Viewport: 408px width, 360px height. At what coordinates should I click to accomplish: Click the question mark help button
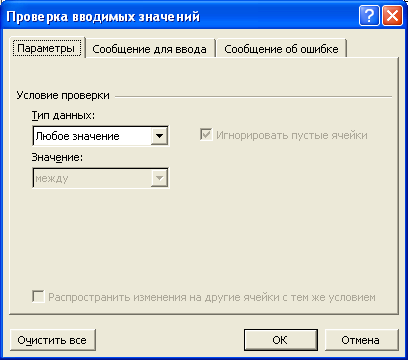tap(369, 16)
